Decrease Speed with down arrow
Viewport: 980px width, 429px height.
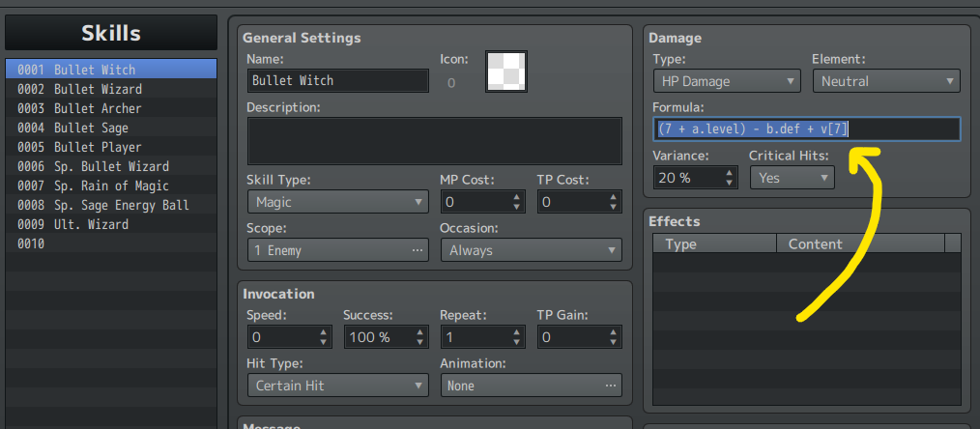323,342
